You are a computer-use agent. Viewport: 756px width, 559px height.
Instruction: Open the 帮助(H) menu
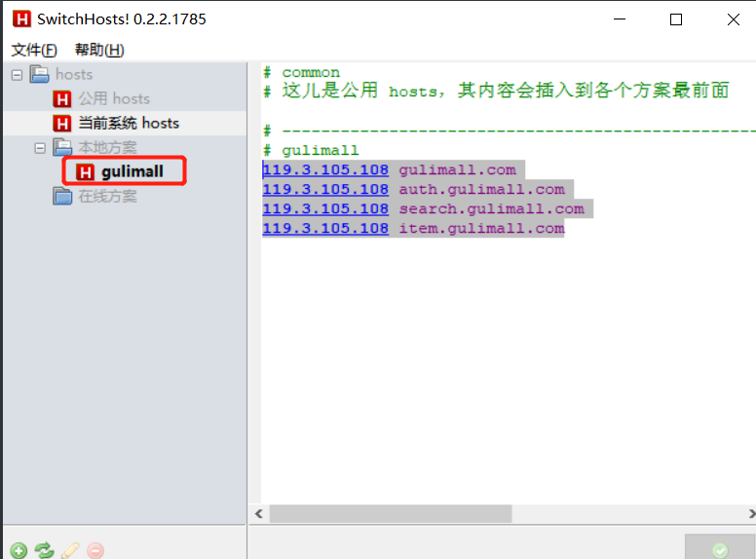(x=99, y=50)
